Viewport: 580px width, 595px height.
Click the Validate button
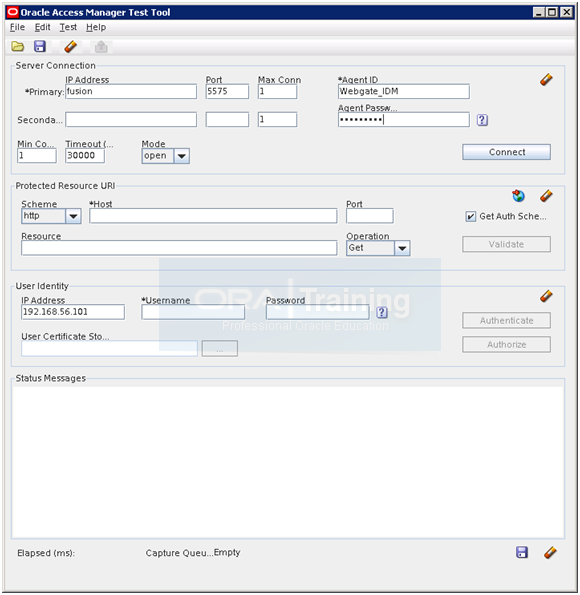(506, 244)
